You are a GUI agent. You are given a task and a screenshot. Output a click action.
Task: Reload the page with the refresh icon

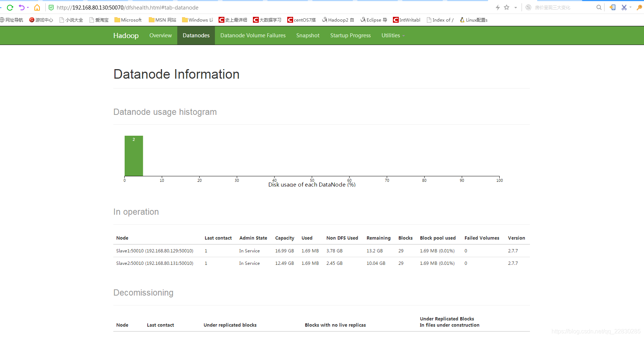[10, 7]
